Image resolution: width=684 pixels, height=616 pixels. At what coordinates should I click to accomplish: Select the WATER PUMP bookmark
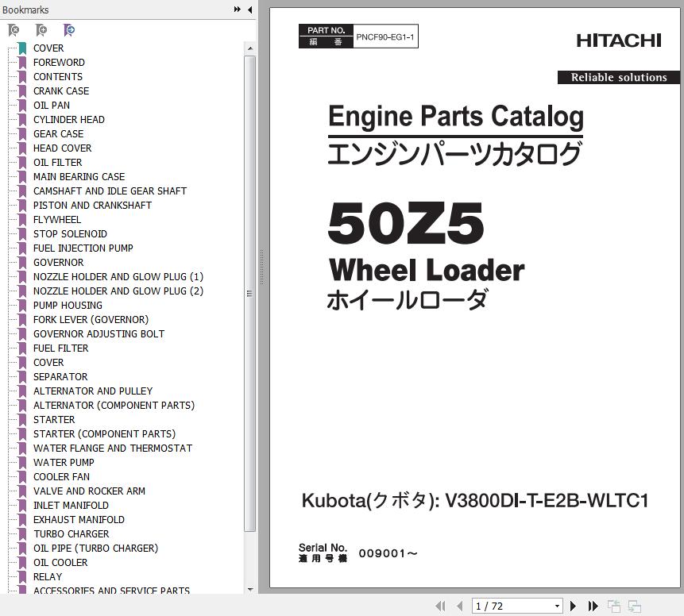pos(64,463)
